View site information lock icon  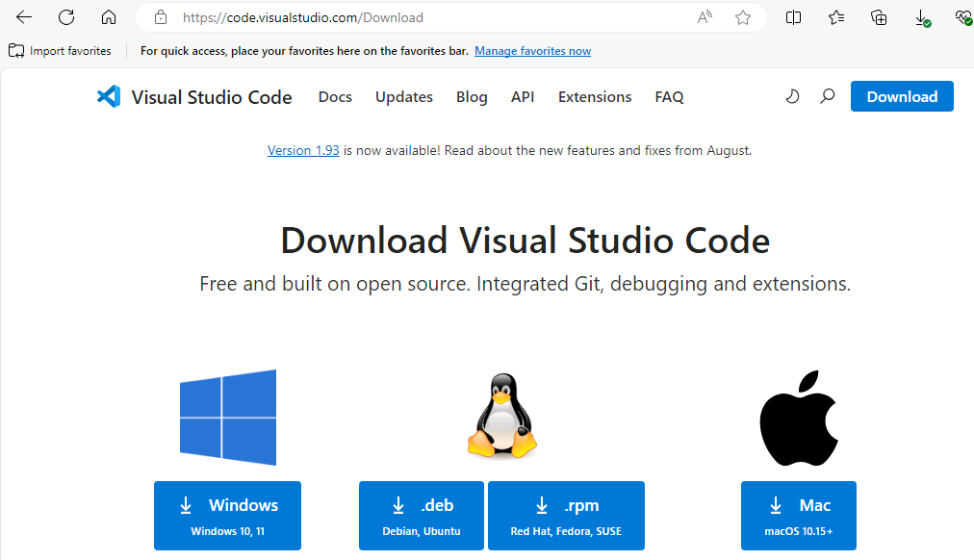click(161, 17)
